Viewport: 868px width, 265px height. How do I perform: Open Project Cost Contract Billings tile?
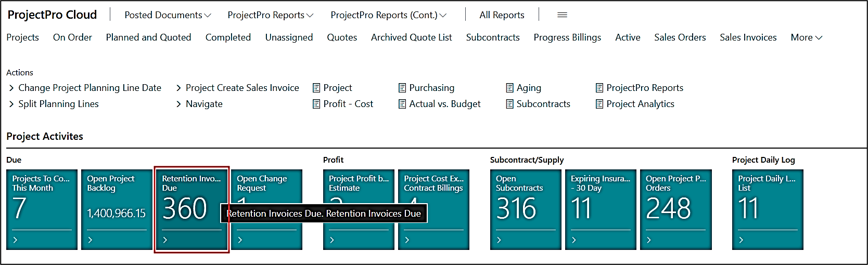point(433,209)
